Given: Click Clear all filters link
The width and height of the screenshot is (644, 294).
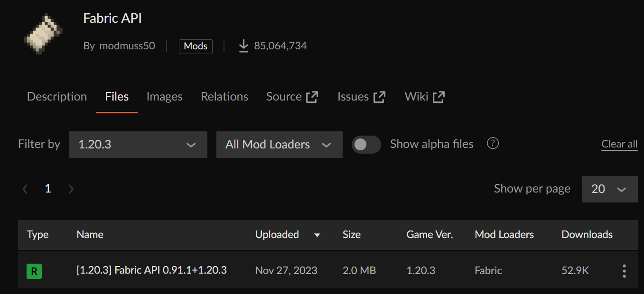Looking at the screenshot, I should pyautogui.click(x=619, y=144).
